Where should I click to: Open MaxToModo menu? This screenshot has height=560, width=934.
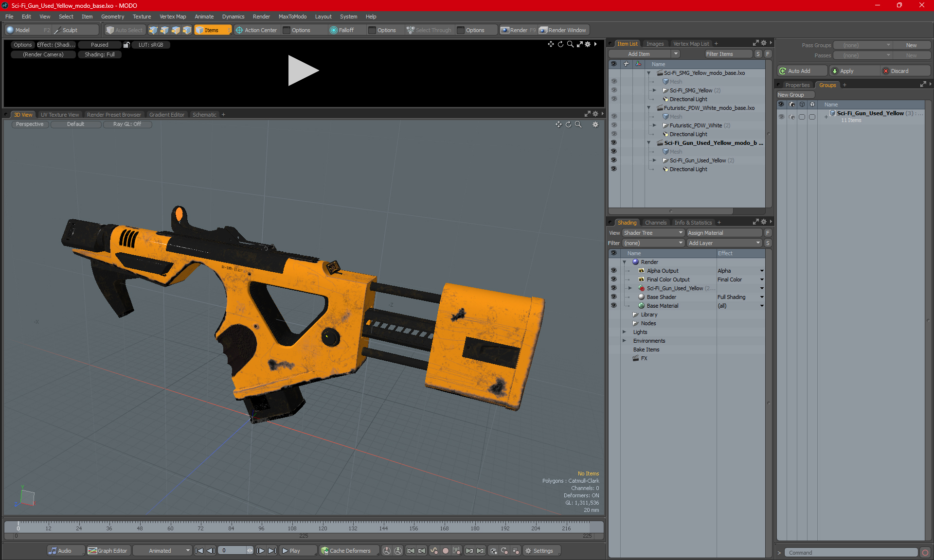coord(292,17)
